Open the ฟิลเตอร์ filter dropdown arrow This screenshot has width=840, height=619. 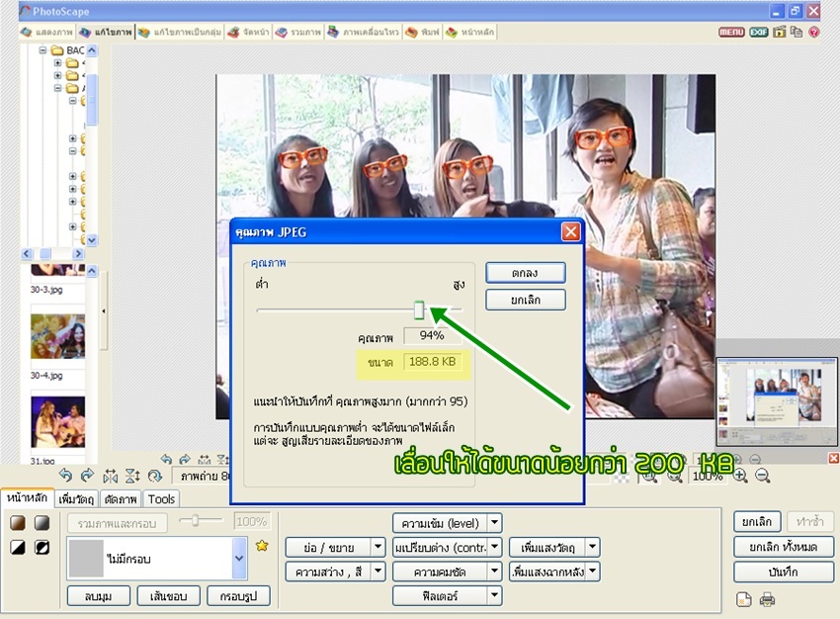495,595
